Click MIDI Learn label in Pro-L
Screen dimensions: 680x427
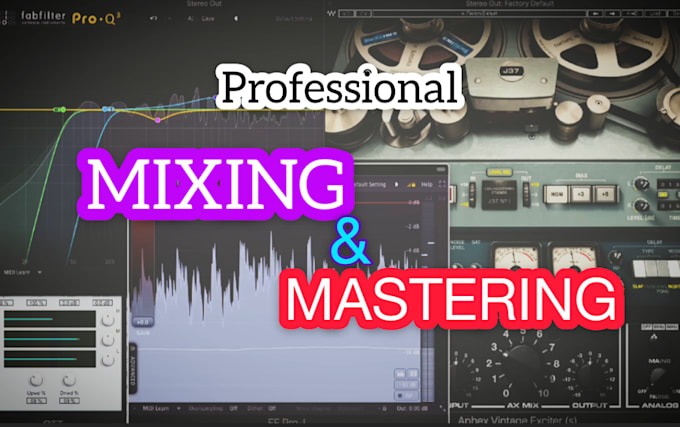click(156, 408)
